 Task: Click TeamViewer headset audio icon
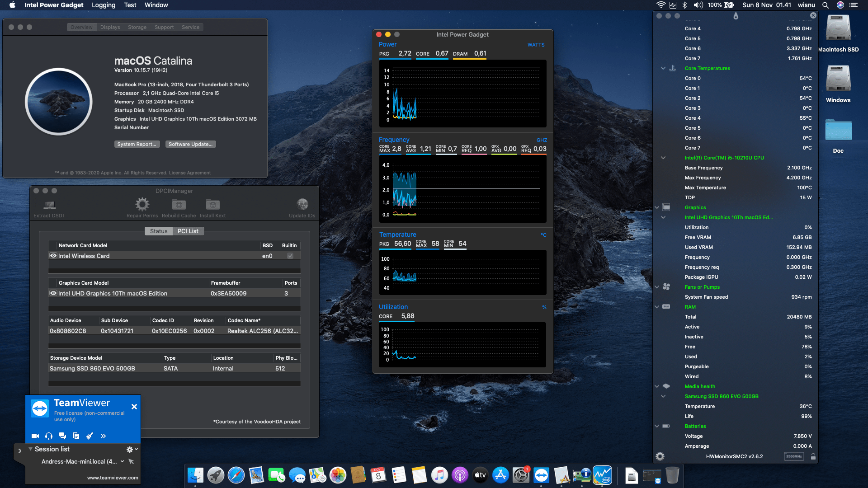49,436
